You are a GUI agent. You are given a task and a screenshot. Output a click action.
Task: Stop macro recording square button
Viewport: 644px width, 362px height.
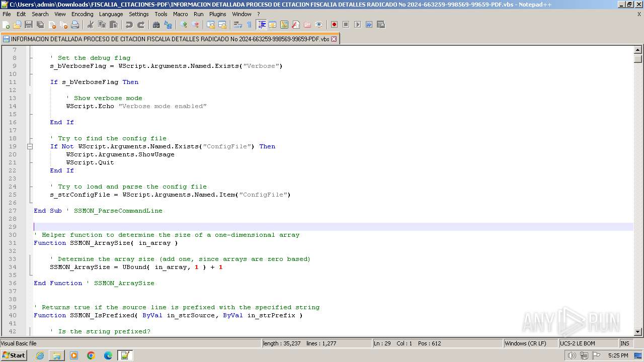[346, 25]
